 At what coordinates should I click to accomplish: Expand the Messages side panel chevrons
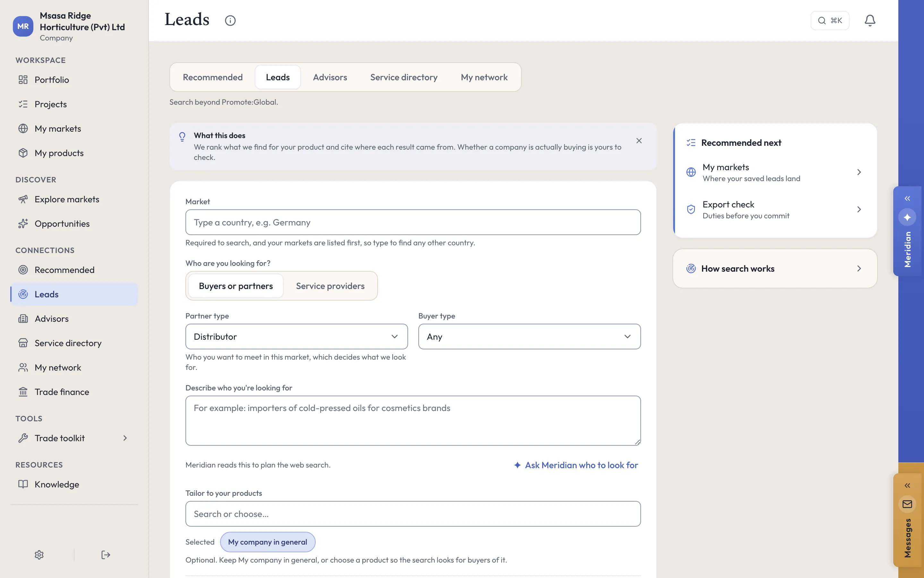tap(907, 486)
